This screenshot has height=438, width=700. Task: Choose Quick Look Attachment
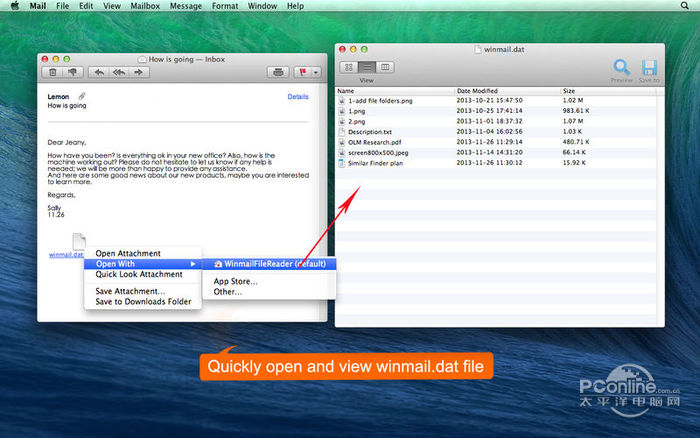(142, 274)
